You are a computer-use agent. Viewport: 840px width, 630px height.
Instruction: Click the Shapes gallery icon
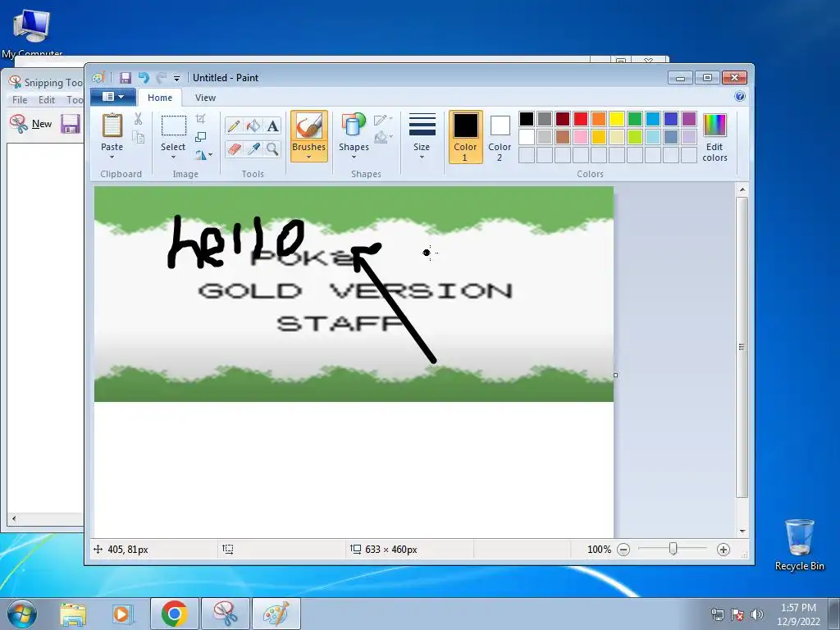(x=354, y=126)
